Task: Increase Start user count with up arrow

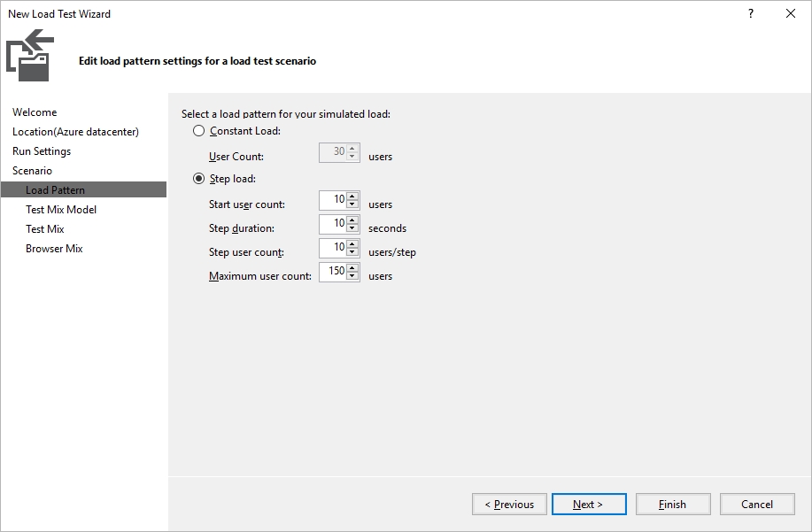Action: (352, 196)
